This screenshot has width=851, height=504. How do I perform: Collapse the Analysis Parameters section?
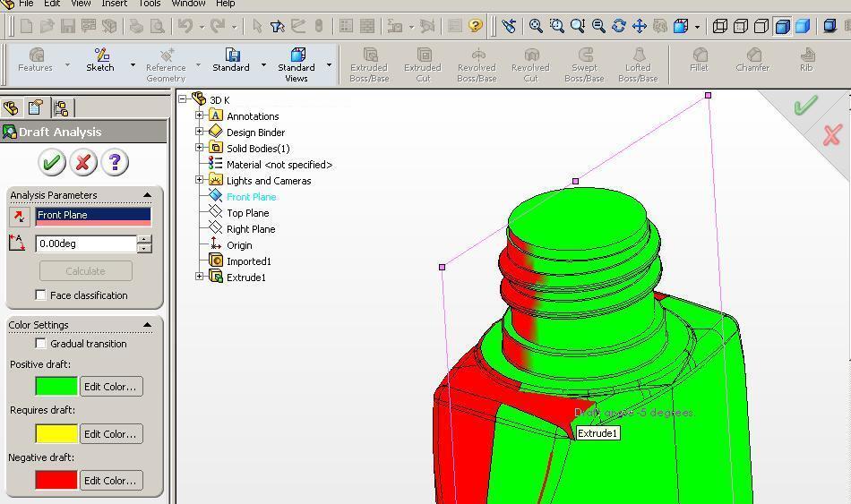pos(147,195)
